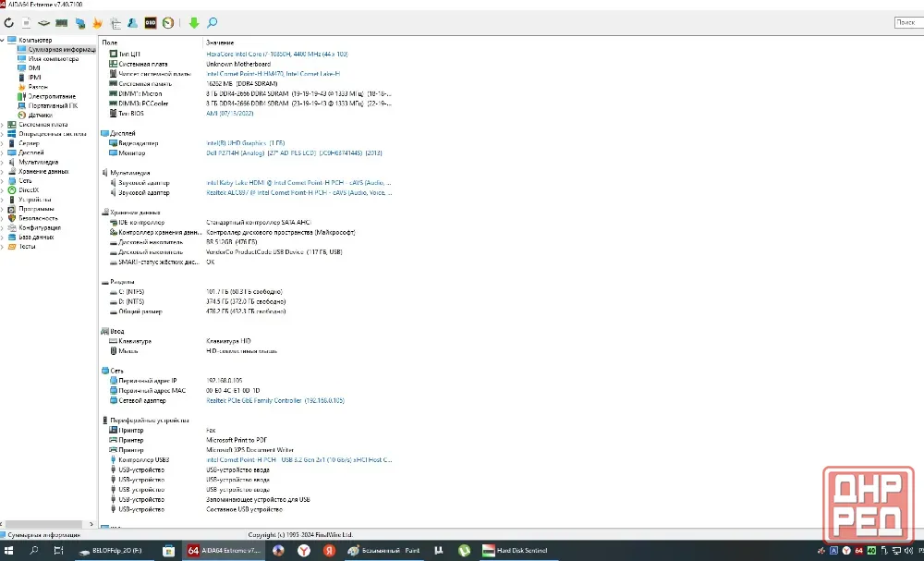924x561 pixels.
Task: Open the Task View taskbar button
Action: [58, 551]
